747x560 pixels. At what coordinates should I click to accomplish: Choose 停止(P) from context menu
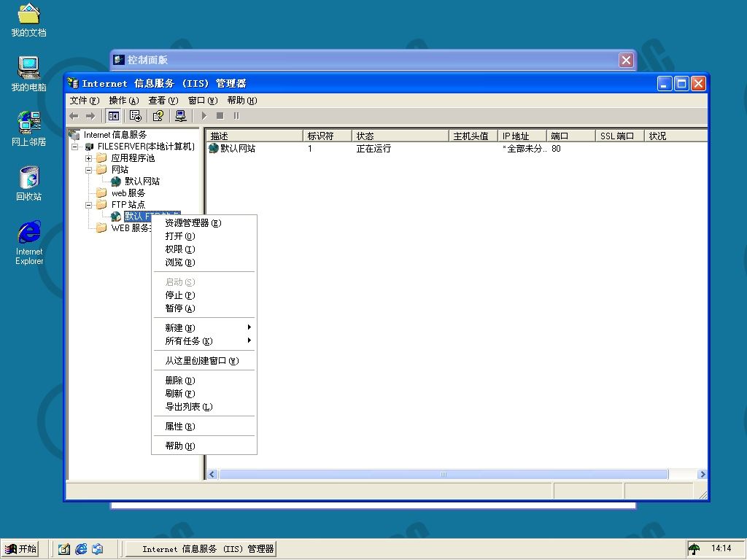(x=204, y=295)
